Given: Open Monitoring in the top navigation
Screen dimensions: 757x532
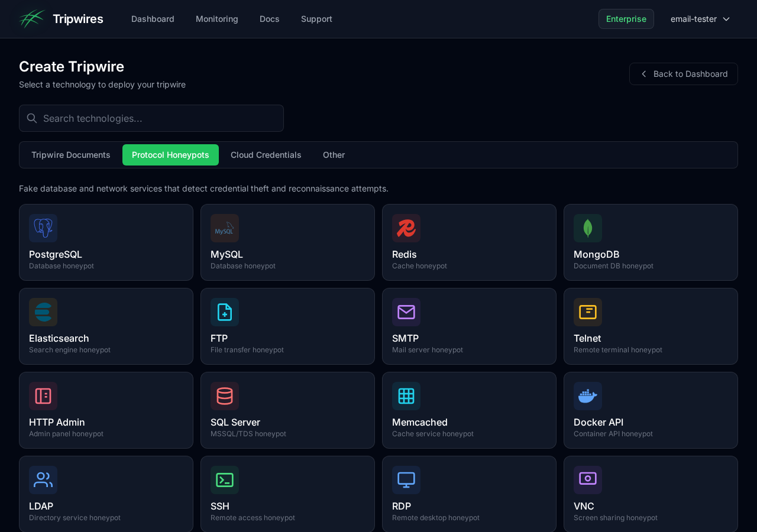Looking at the screenshot, I should pos(217,19).
